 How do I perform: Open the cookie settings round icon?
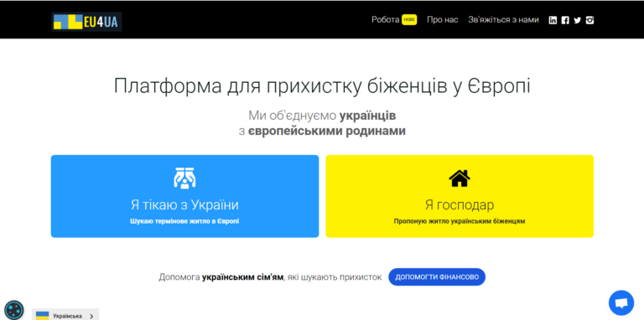[14, 310]
